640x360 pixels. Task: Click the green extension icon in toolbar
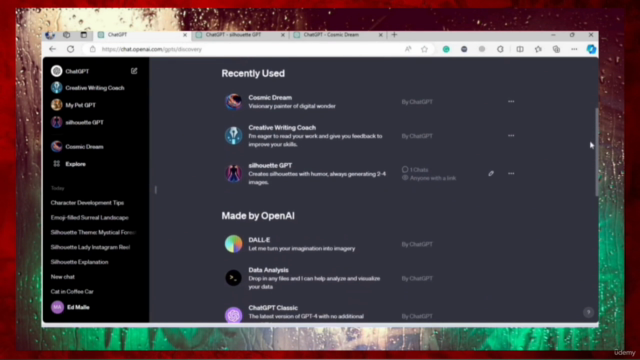click(446, 49)
